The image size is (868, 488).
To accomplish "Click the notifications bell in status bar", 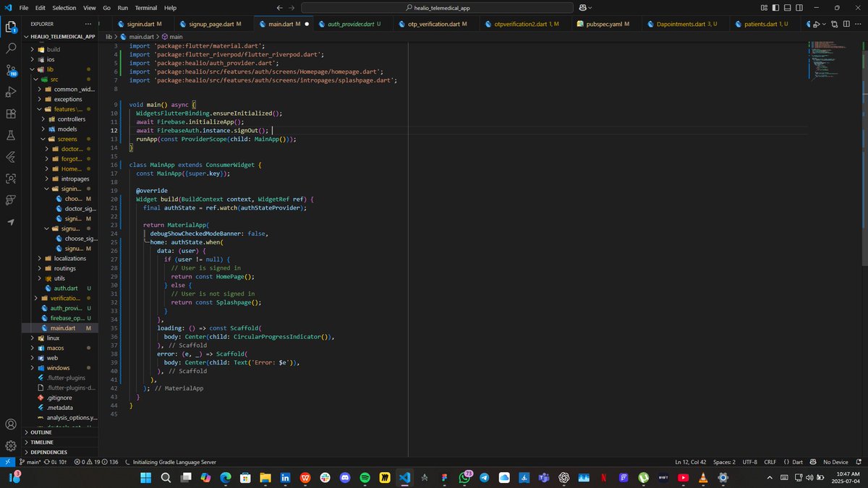I will 859,462.
